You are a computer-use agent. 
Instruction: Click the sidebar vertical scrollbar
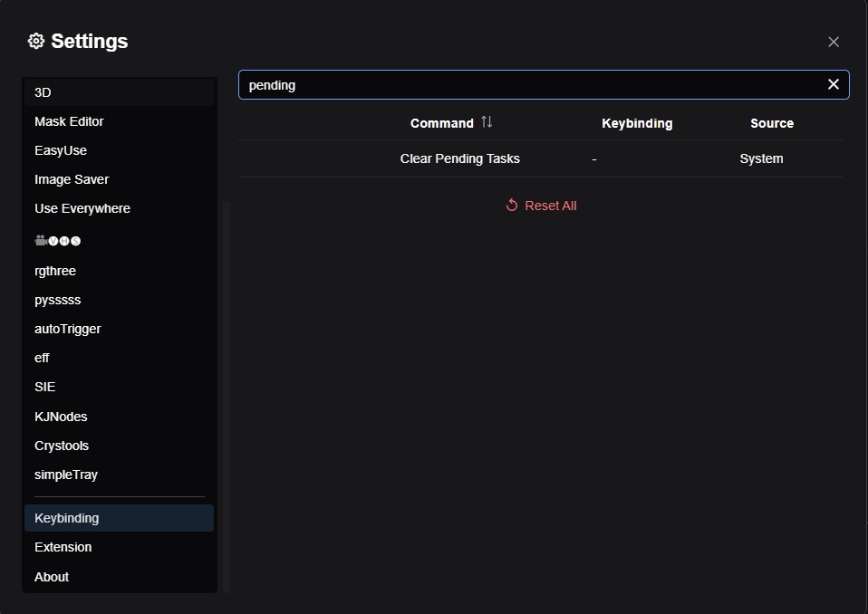click(x=226, y=396)
